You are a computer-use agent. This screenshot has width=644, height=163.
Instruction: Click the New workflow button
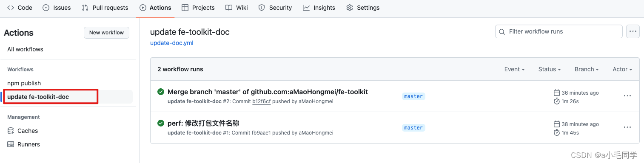(x=106, y=33)
